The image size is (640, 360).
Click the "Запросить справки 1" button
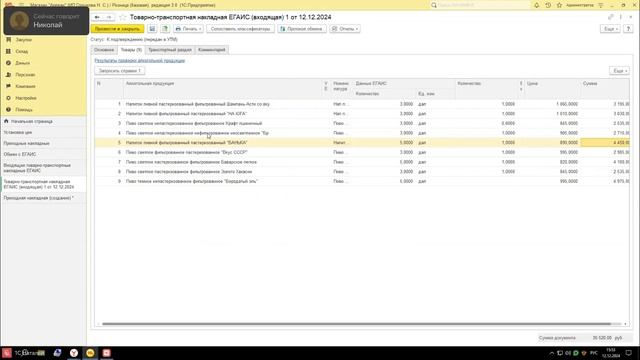(120, 71)
